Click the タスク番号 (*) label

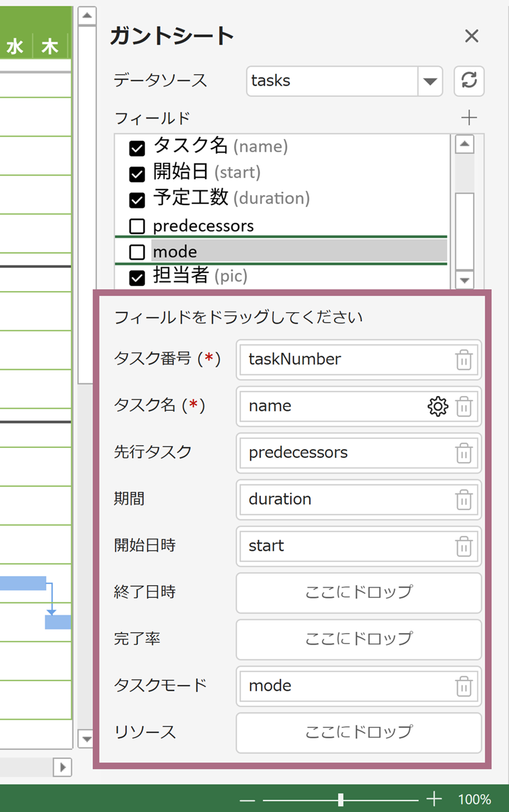point(167,360)
